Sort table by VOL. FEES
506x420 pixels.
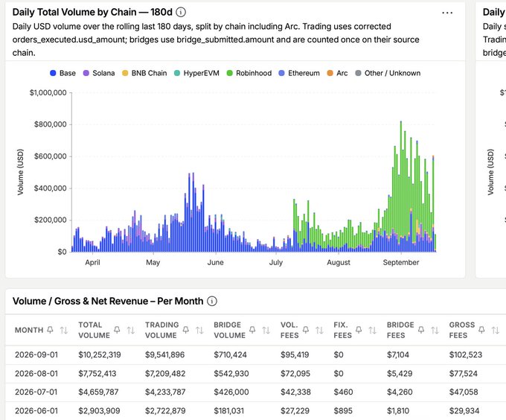point(319,330)
